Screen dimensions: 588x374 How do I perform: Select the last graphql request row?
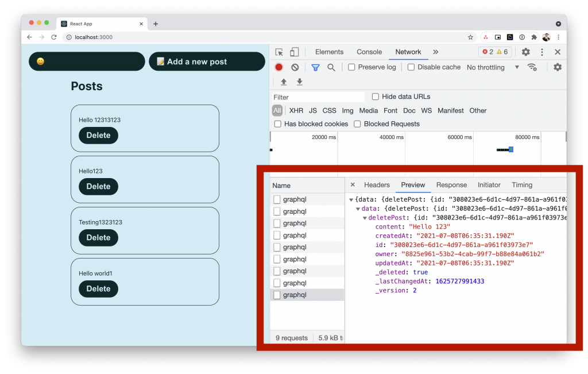[307, 295]
